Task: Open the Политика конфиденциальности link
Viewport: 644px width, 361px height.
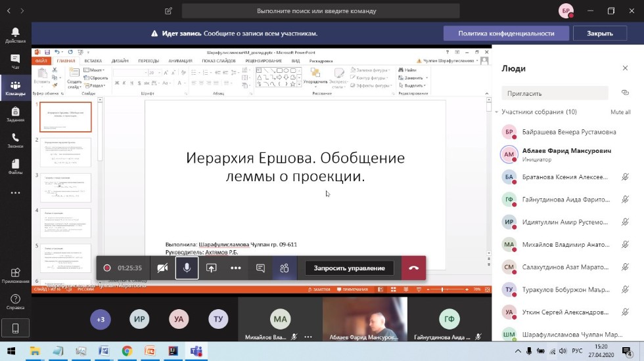Action: 506,33
